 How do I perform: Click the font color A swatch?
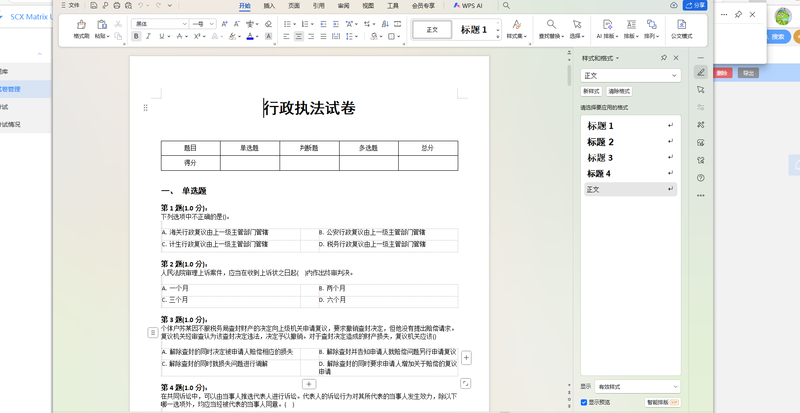click(x=250, y=36)
